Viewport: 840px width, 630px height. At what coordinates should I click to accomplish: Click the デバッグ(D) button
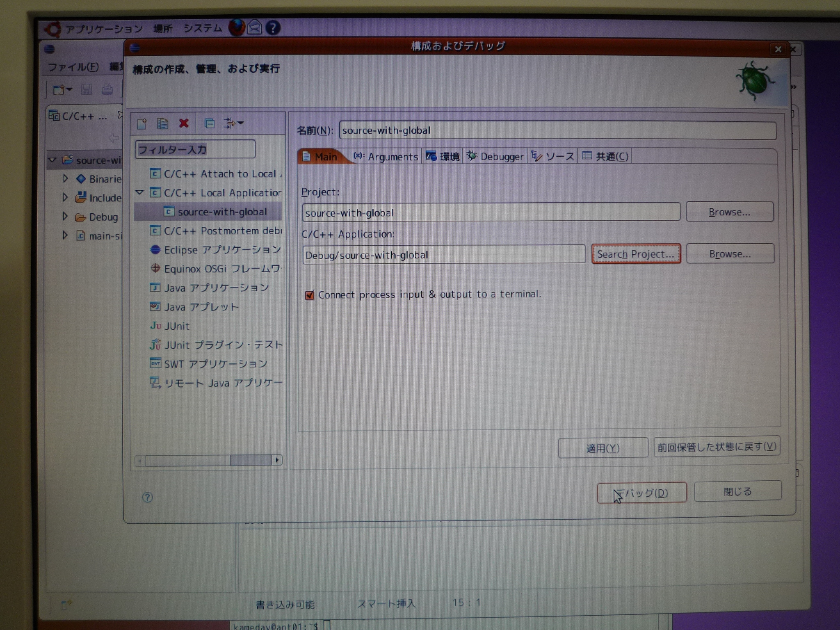click(641, 492)
